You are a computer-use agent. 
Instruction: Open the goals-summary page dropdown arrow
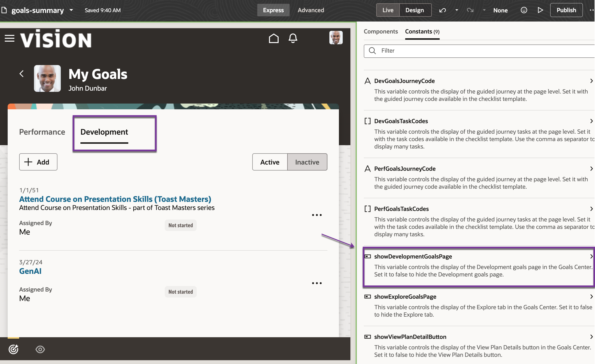71,10
